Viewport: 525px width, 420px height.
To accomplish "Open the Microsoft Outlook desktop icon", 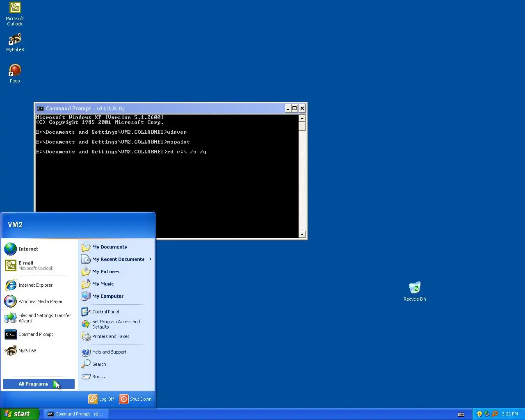I will point(15,14).
